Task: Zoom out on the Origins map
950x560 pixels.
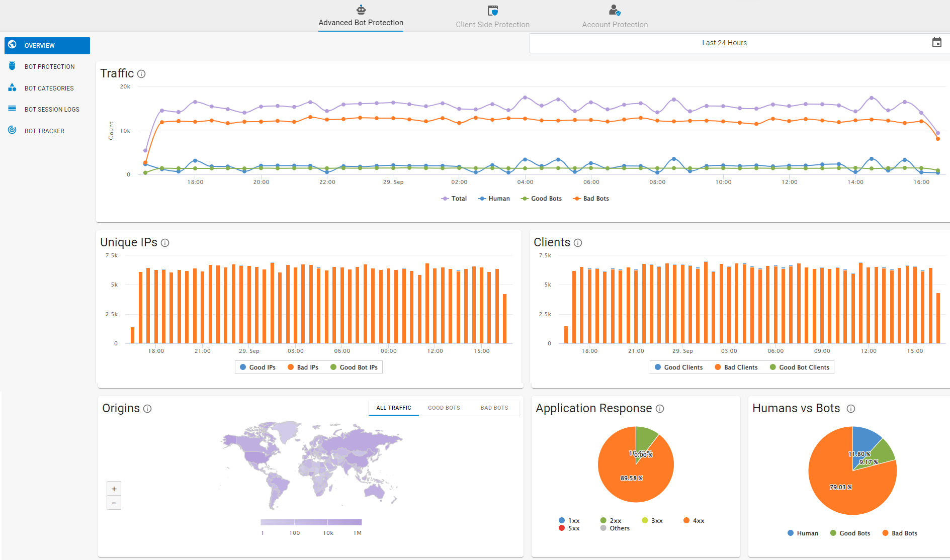Action: click(114, 503)
